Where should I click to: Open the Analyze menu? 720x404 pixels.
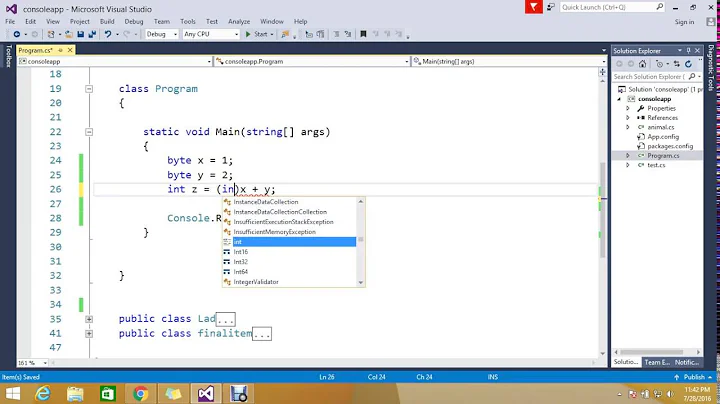(x=239, y=21)
